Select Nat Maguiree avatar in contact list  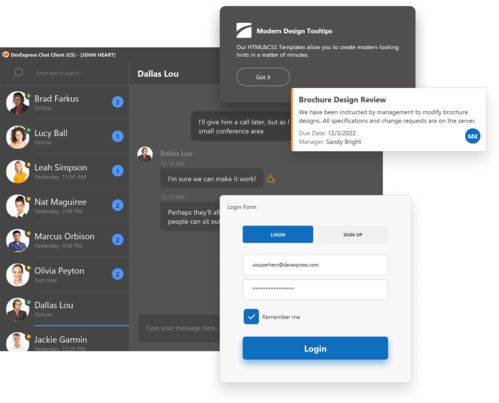click(17, 206)
